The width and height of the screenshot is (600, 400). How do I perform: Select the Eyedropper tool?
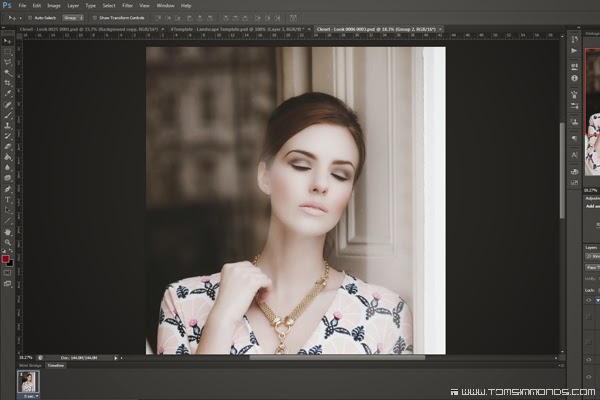7,94
